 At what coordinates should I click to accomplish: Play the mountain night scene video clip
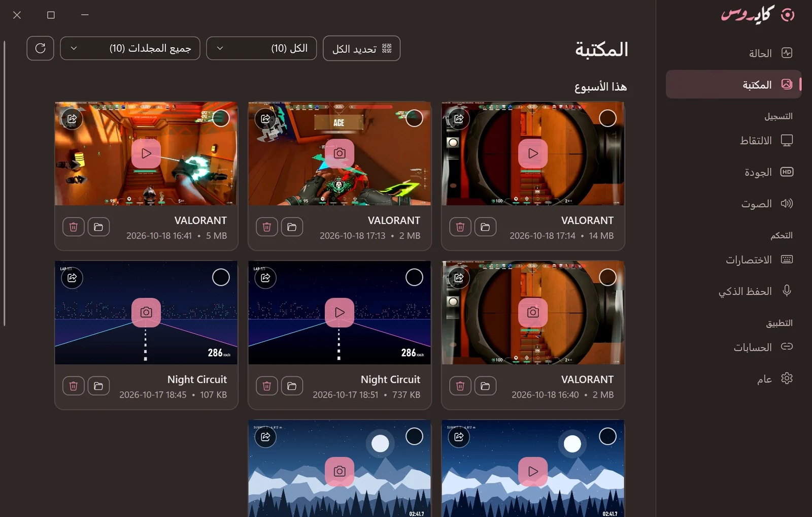(x=533, y=471)
